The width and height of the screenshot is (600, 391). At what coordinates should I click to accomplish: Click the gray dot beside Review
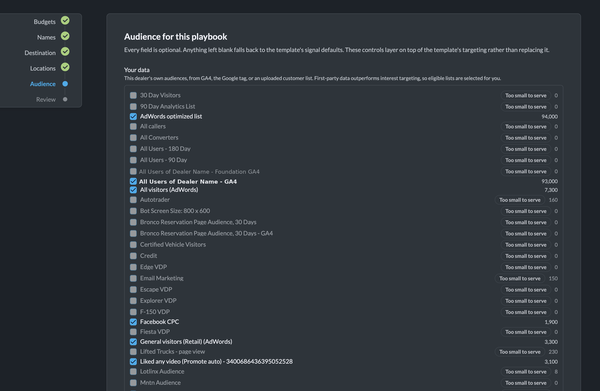point(65,99)
